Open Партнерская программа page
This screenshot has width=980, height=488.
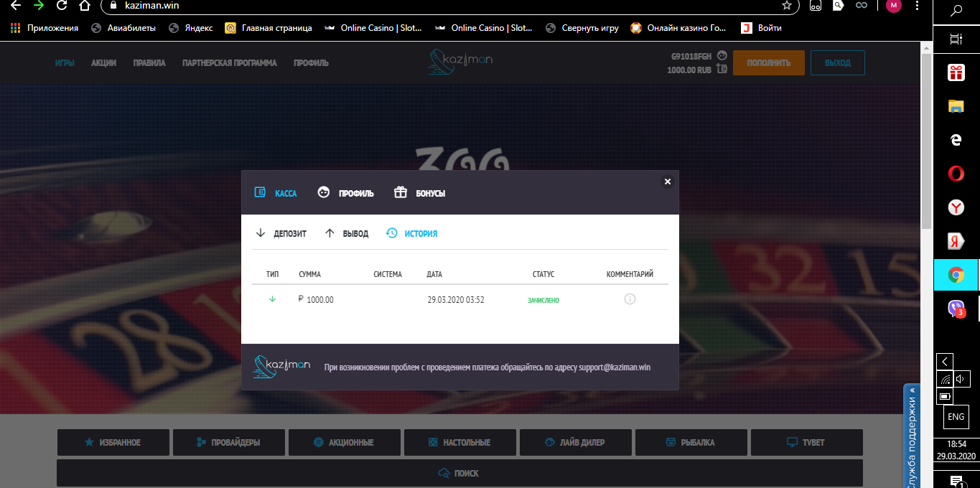click(x=229, y=63)
